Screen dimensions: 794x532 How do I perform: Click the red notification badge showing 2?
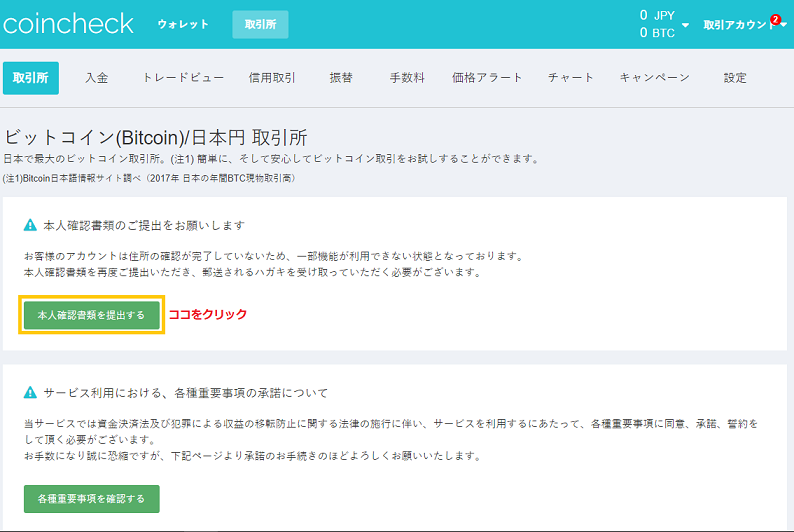pyautogui.click(x=775, y=20)
